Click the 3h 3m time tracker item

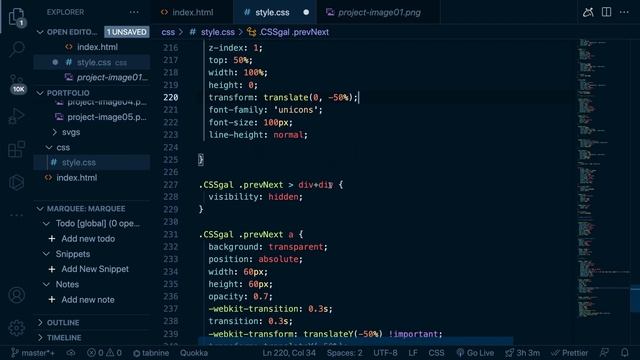(522, 353)
